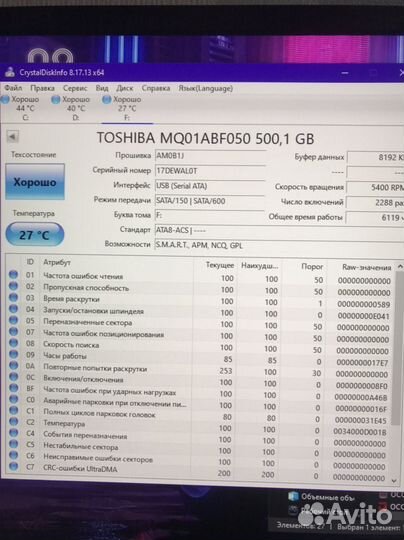Click the status icon for attribute BF
Screen dimensions: 404x540
(13, 388)
